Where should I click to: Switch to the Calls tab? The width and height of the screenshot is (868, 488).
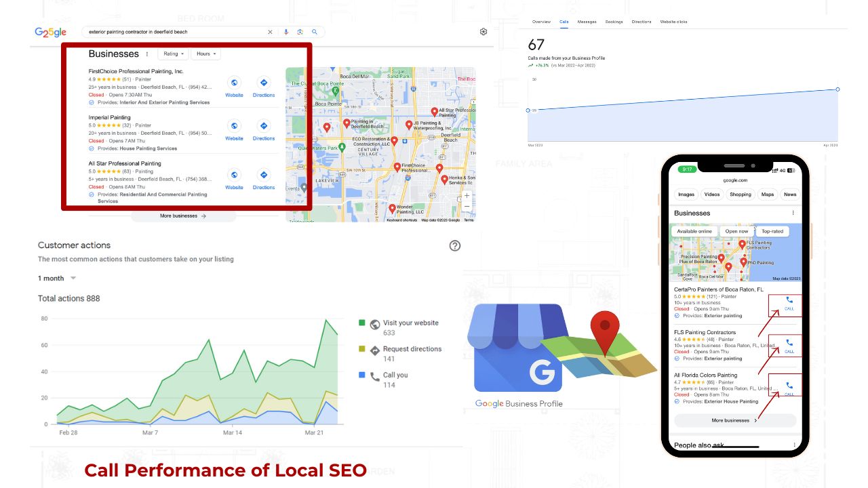point(564,22)
